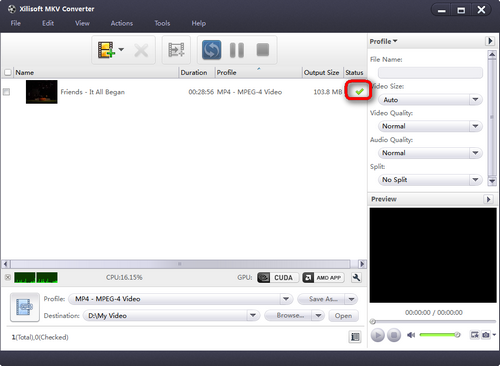Adjust the green volume slider
This screenshot has height=366, width=500.
pyautogui.click(x=439, y=335)
